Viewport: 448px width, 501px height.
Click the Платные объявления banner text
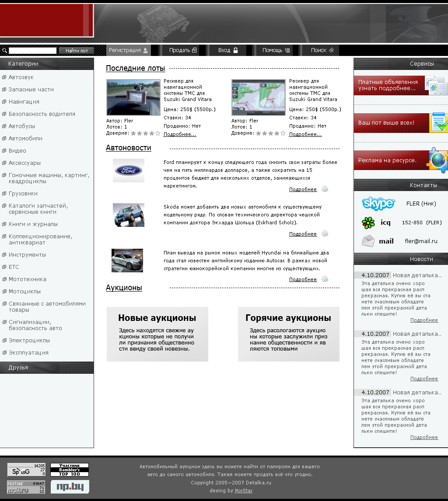388,85
